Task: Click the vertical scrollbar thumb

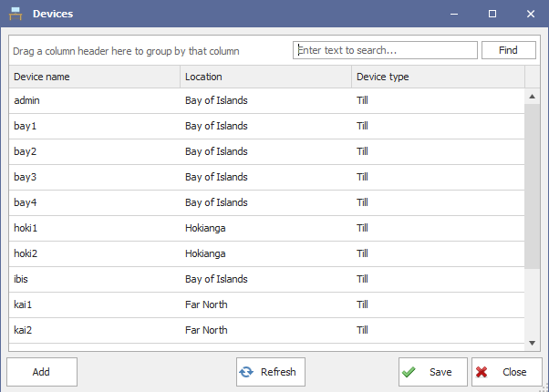Action: pos(533,186)
